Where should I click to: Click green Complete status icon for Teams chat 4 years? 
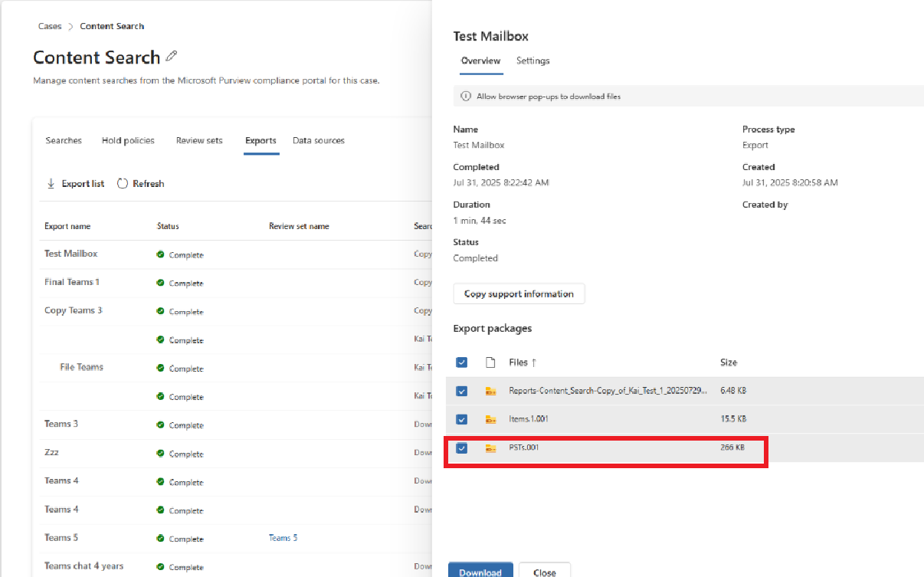click(160, 566)
